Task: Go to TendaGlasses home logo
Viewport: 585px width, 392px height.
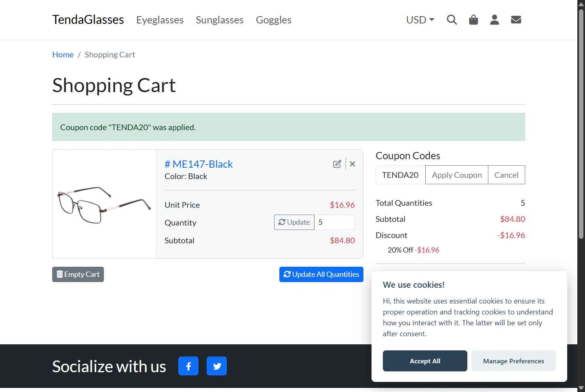Action: pos(88,20)
